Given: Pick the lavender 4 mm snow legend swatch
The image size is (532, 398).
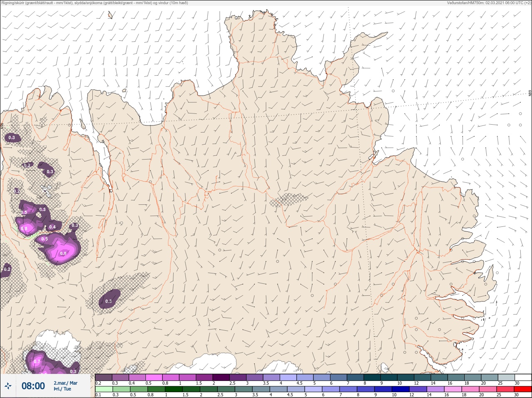Looking at the screenshot, I should click(288, 377).
